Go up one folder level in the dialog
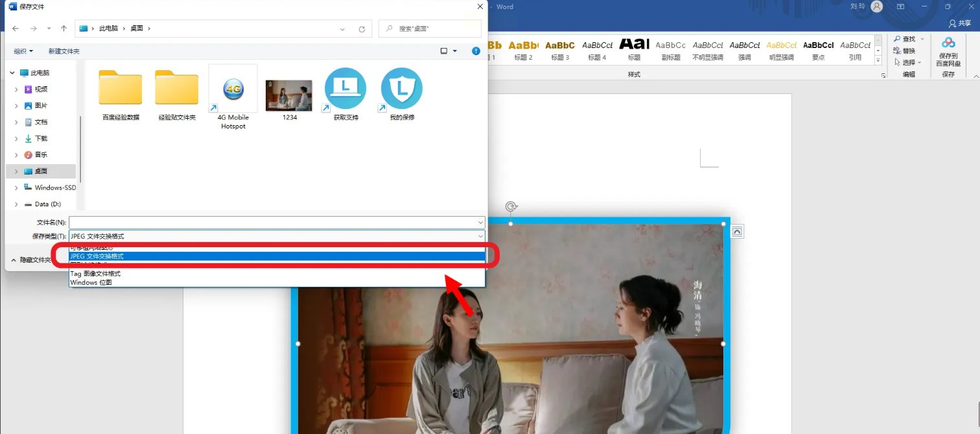 coord(64,29)
